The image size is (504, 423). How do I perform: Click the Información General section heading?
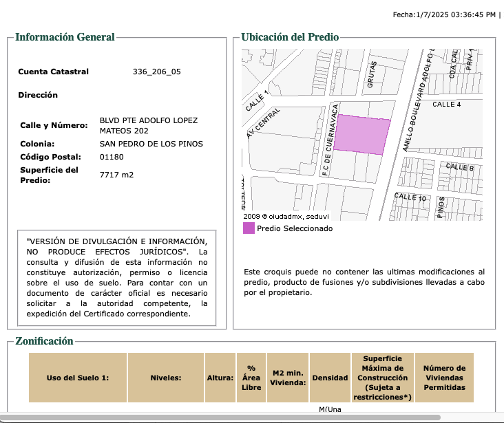[65, 37]
